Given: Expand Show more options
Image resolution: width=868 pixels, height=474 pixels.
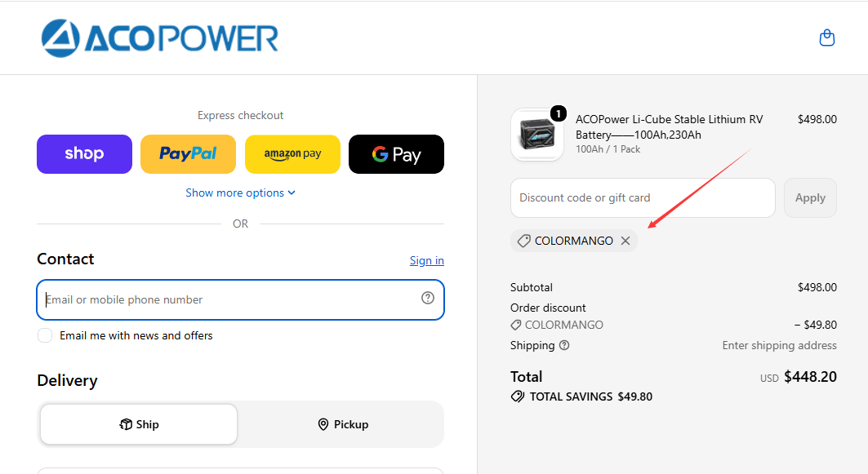Looking at the screenshot, I should point(240,193).
